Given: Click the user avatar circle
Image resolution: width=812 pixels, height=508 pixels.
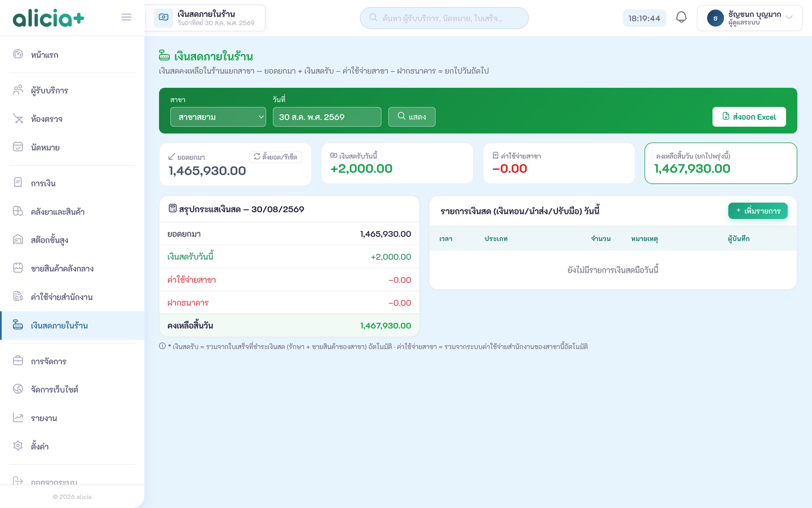Looking at the screenshot, I should [715, 18].
